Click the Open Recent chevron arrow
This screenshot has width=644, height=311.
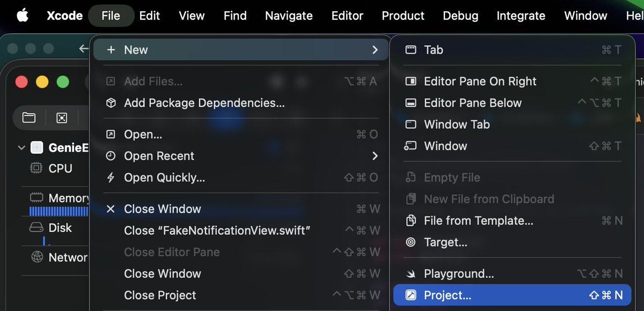tap(375, 156)
